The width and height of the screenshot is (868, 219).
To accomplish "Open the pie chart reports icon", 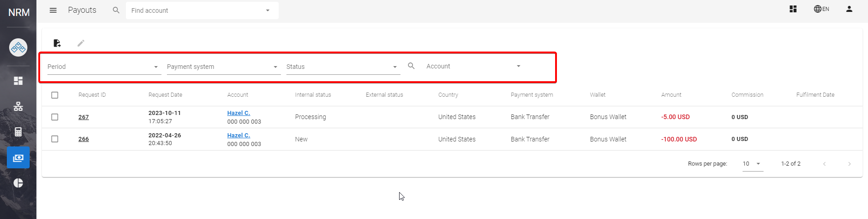I will (x=18, y=183).
